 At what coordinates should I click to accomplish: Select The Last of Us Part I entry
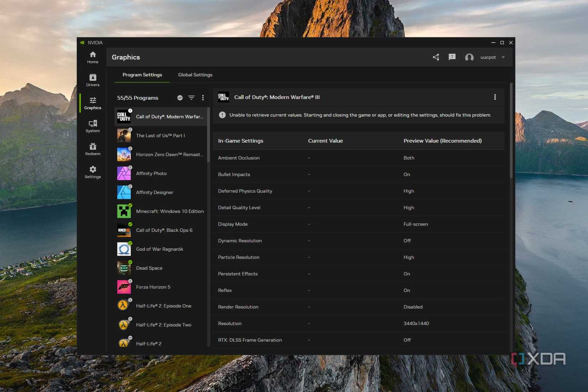point(160,135)
